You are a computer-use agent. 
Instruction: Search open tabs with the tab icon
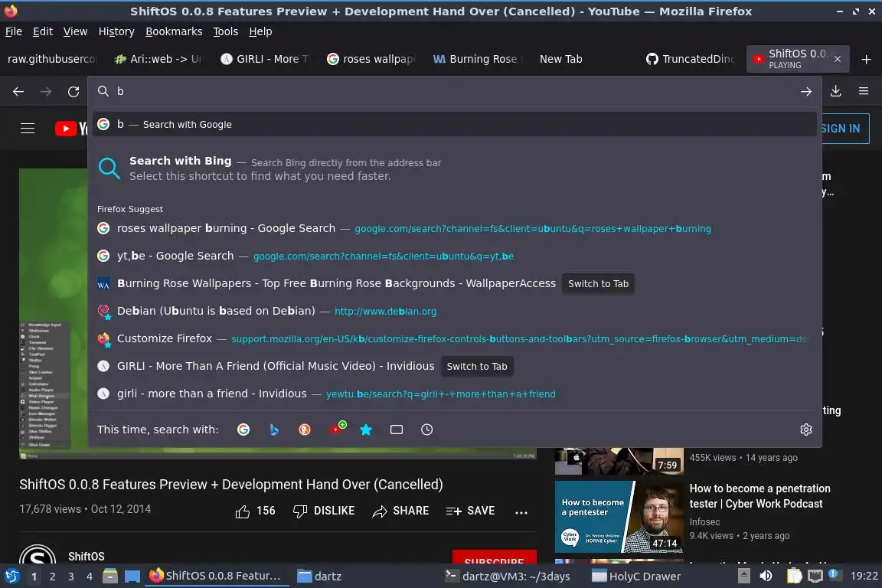[x=397, y=430]
